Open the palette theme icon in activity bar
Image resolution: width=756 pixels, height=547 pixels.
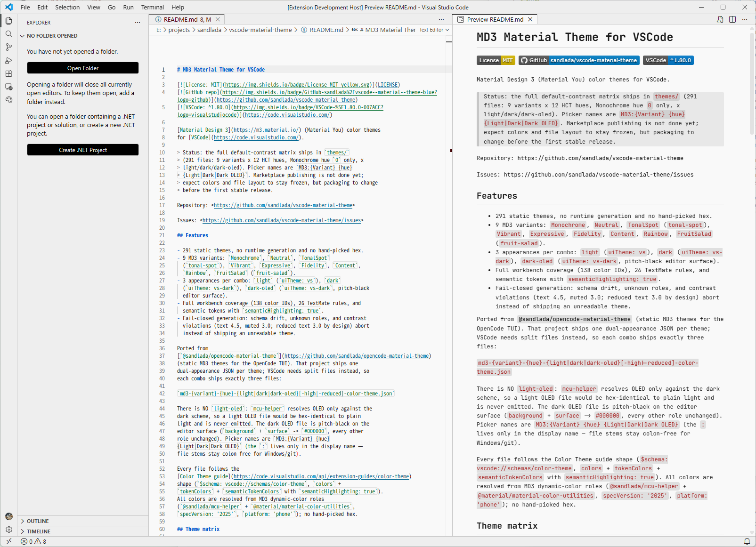pyautogui.click(x=8, y=100)
